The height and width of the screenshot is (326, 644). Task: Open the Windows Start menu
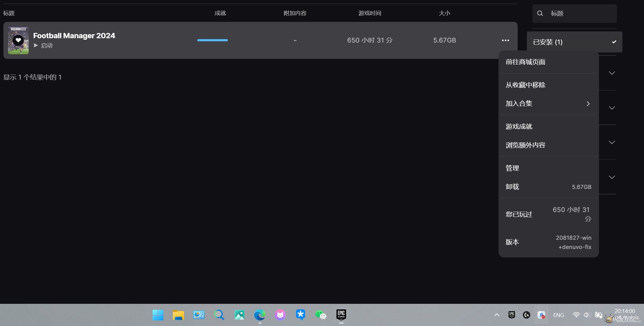tap(158, 315)
